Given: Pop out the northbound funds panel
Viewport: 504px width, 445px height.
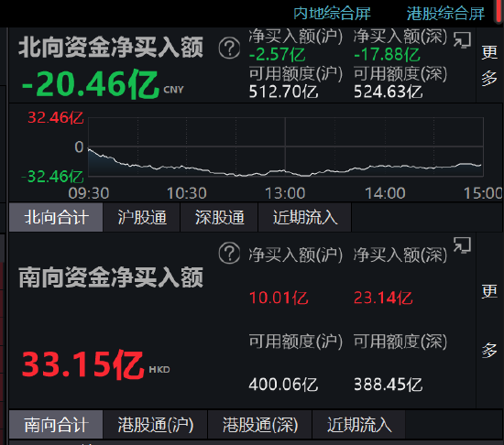Looking at the screenshot, I should pyautogui.click(x=462, y=39).
